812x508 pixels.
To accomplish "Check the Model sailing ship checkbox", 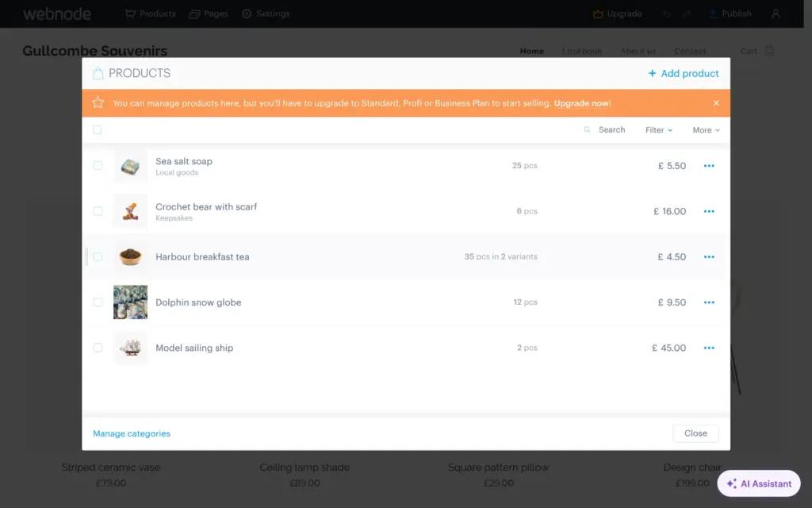I will click(98, 348).
